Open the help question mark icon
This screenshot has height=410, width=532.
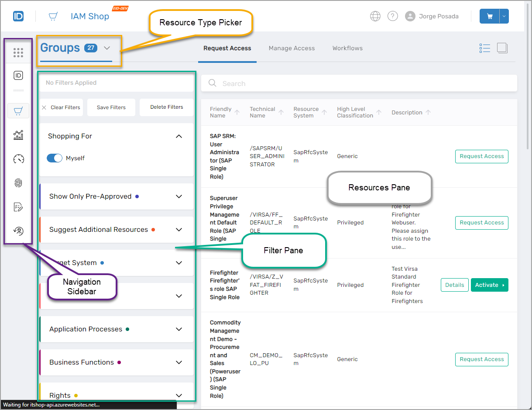[393, 16]
